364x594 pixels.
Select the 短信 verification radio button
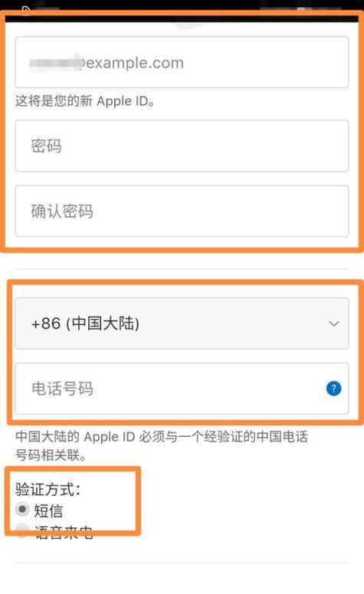click(22, 509)
